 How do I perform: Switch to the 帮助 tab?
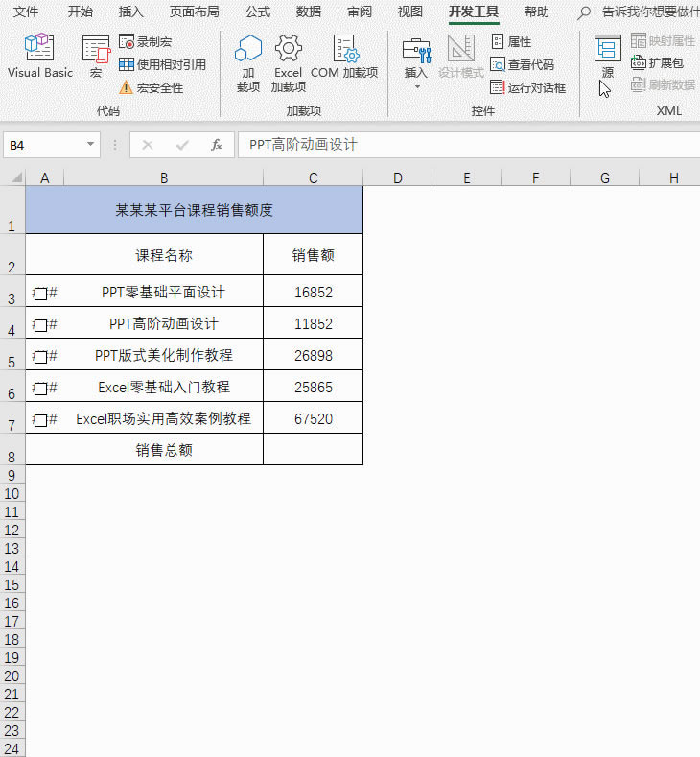(x=536, y=12)
